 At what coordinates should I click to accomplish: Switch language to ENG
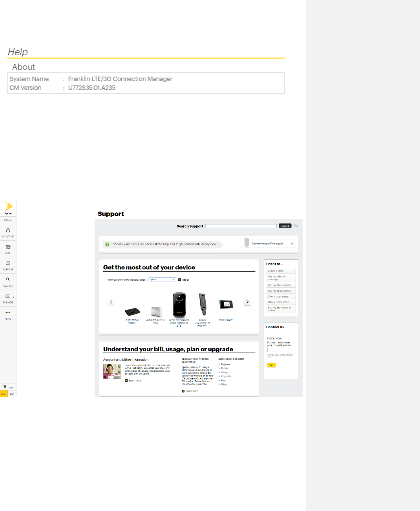click(x=4, y=394)
